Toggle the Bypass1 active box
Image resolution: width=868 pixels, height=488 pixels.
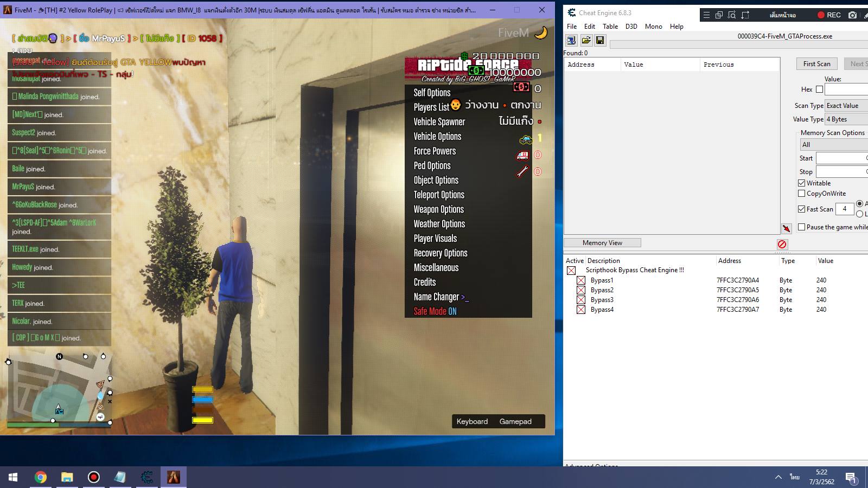(x=581, y=280)
